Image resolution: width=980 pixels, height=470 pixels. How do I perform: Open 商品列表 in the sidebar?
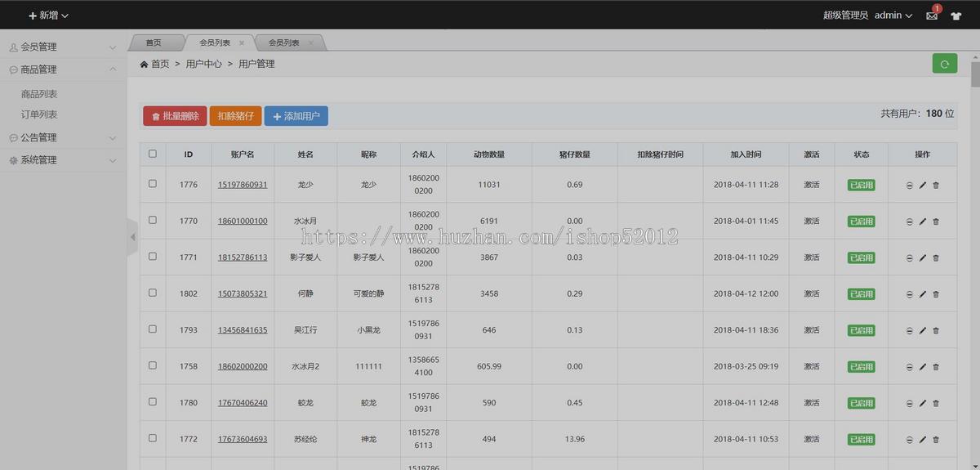tap(39, 94)
